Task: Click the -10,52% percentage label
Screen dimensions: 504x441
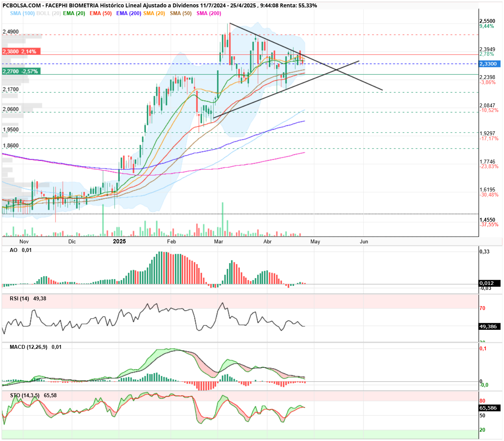Action: [x=489, y=110]
